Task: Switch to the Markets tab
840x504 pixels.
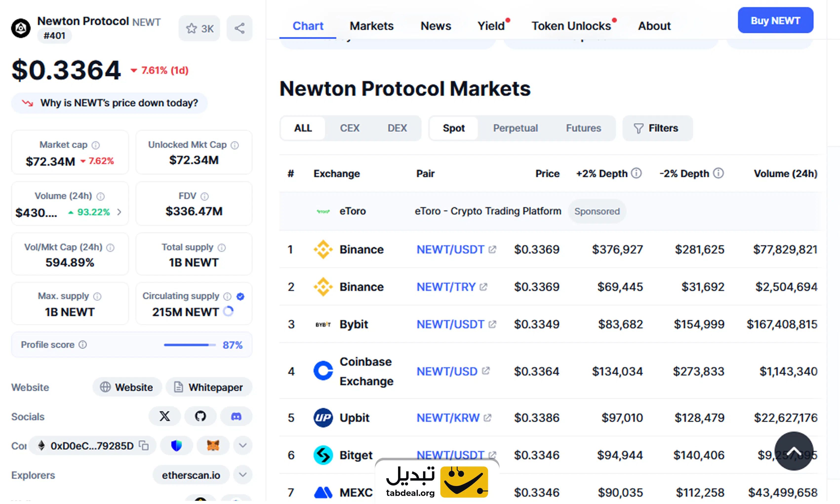Action: point(371,26)
